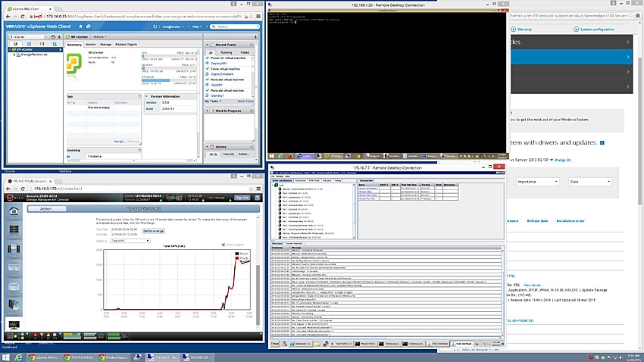Launch Internet Explorer from the taskbar
The width and height of the screenshot is (644, 362).
[x=18, y=357]
